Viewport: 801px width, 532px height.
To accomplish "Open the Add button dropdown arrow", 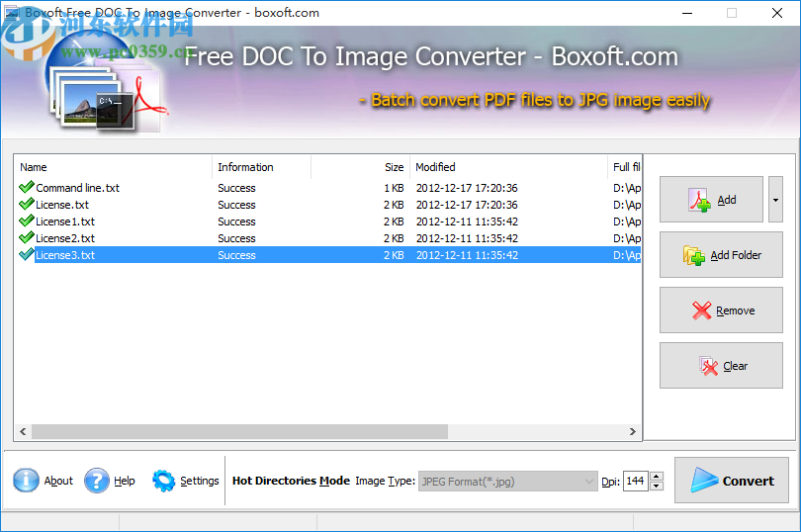I will tap(775, 200).
